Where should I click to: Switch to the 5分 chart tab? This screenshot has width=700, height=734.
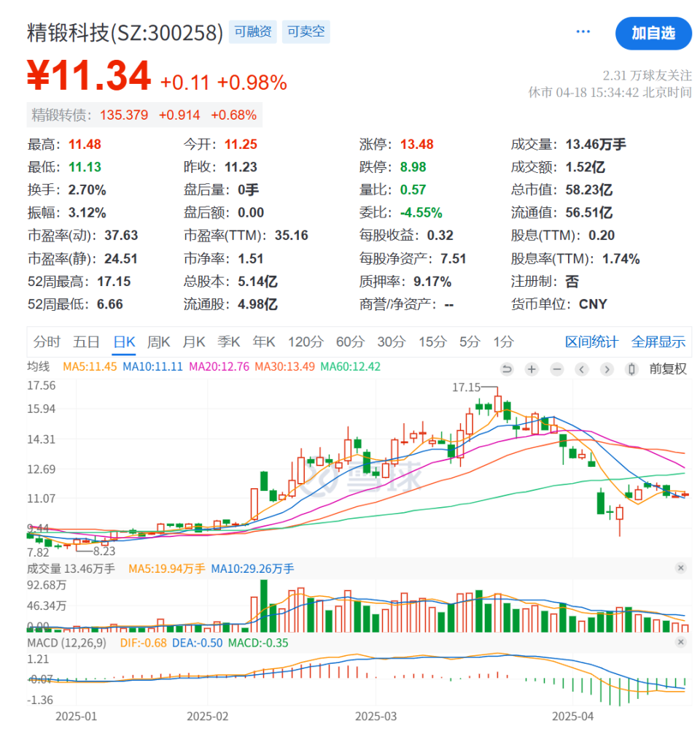tap(470, 341)
